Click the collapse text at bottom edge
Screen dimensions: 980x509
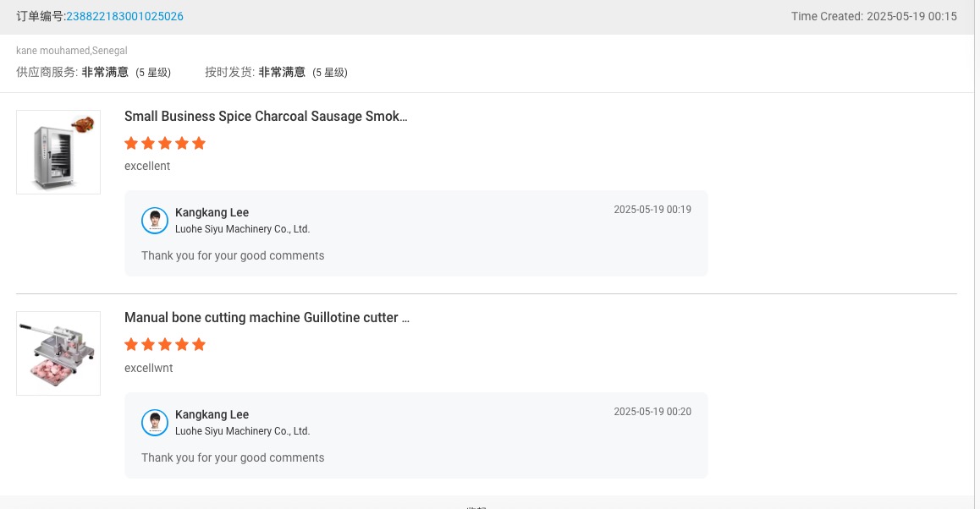(x=476, y=506)
